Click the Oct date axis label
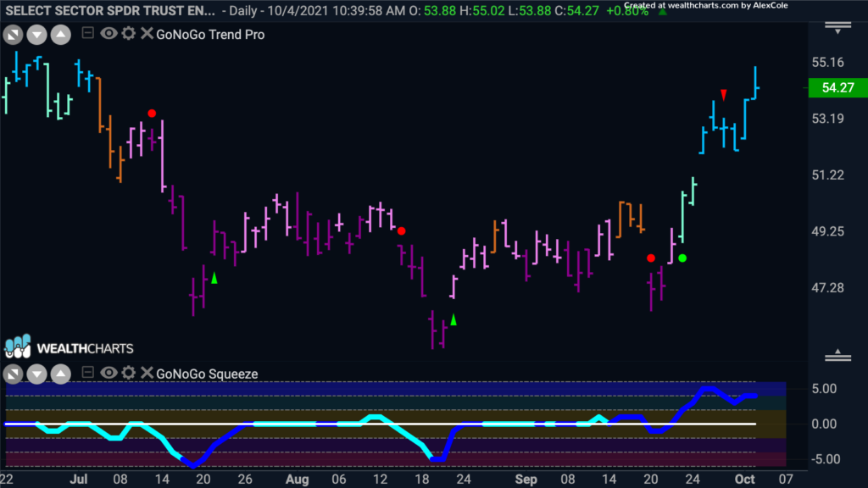 (x=744, y=480)
